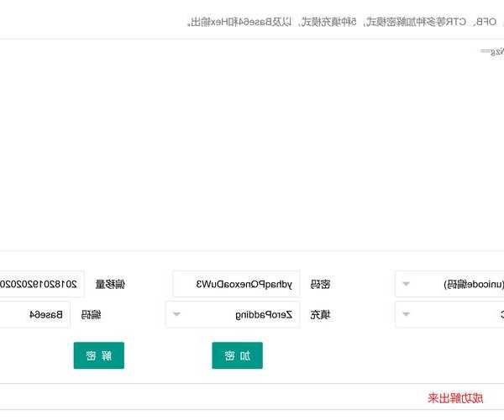This screenshot has height=420, width=504.
Task: Click the 偏移量 offset label
Action: (110, 285)
